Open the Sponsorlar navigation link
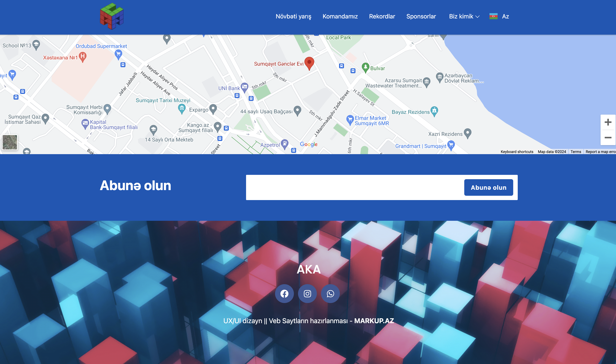616x364 pixels. [421, 16]
